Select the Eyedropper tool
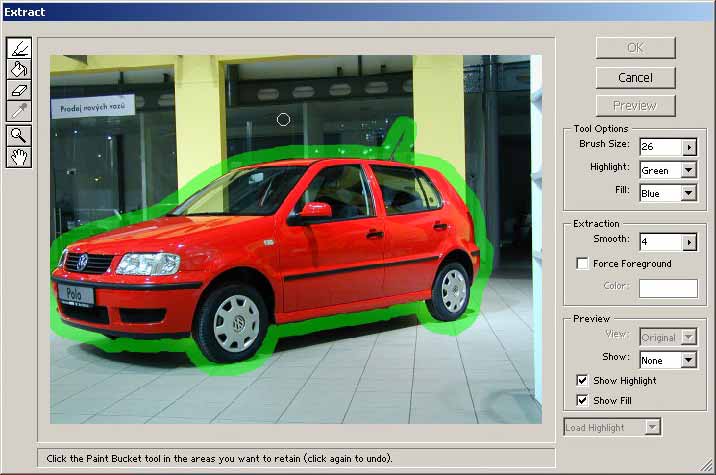 click(19, 111)
